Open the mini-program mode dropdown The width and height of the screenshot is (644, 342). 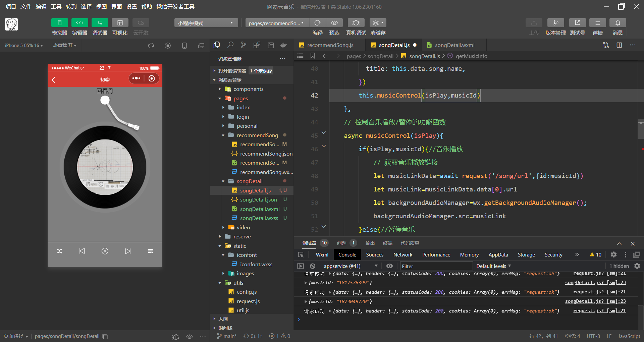pos(206,23)
